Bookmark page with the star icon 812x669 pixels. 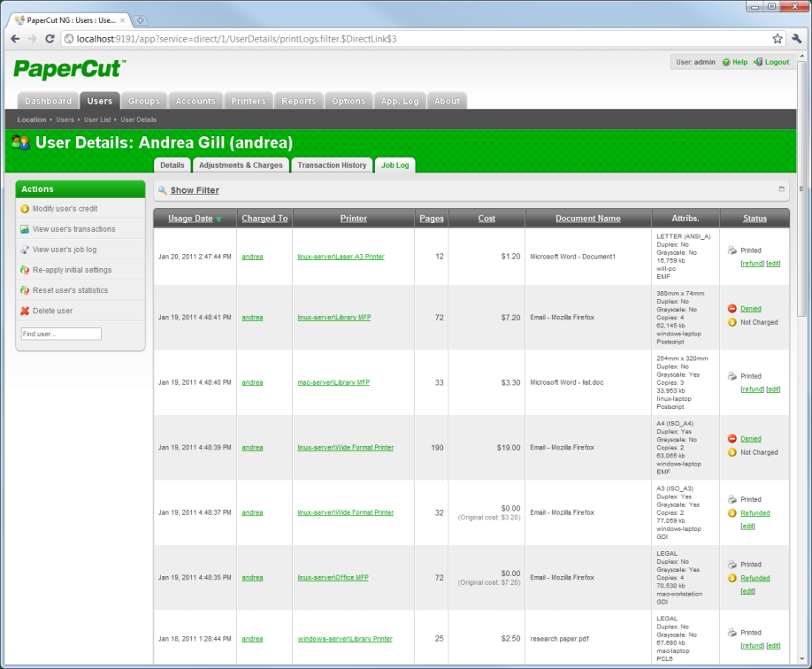tap(778, 39)
